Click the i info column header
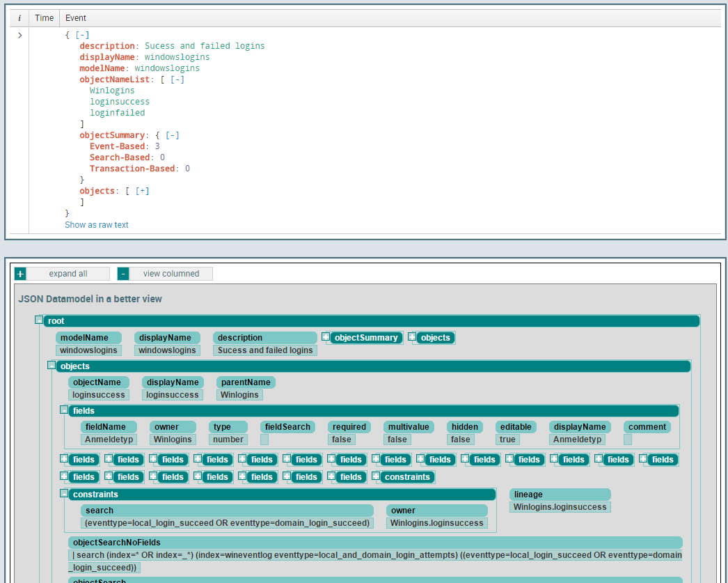The image size is (728, 583). pos(19,18)
